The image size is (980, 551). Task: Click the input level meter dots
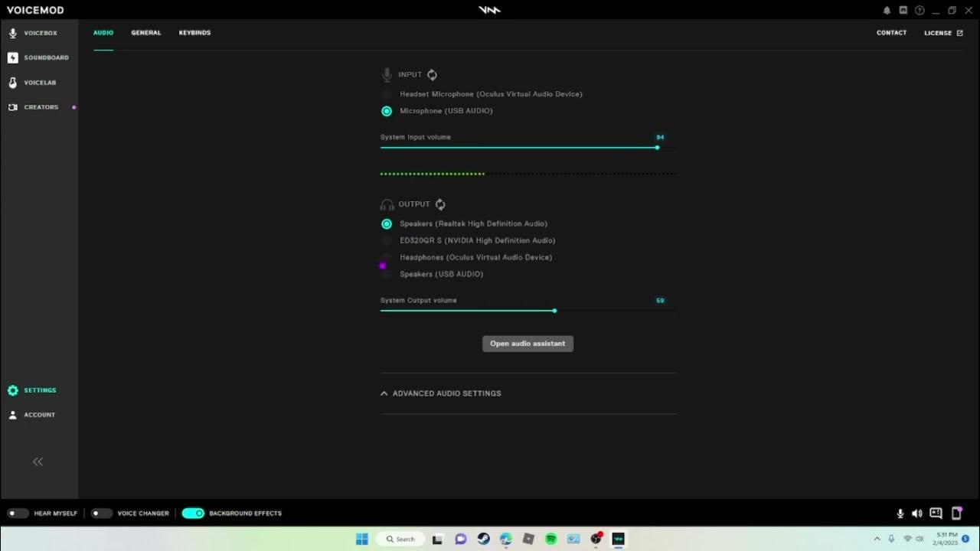click(528, 174)
